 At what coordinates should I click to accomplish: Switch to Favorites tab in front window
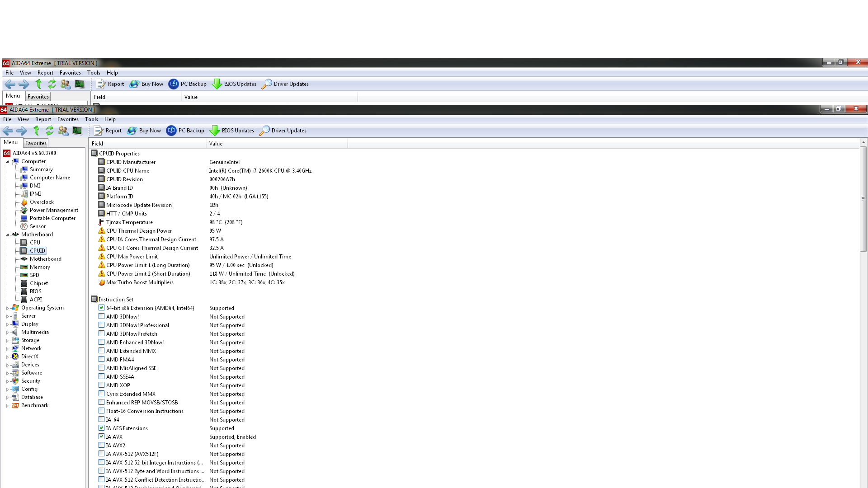click(x=36, y=143)
